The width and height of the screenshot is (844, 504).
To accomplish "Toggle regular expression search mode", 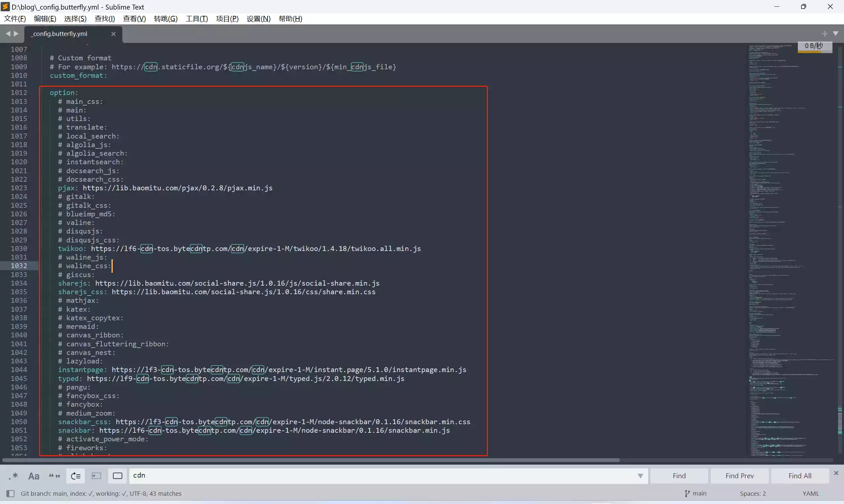I will (13, 476).
